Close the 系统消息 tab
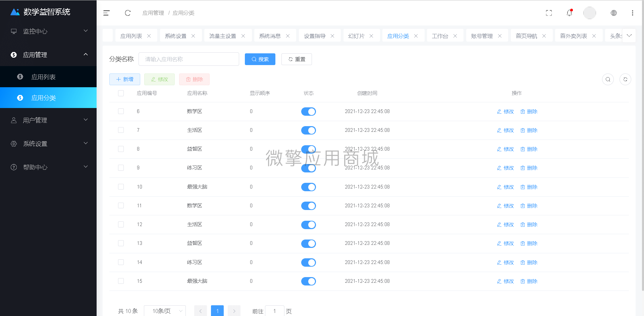 click(x=288, y=36)
